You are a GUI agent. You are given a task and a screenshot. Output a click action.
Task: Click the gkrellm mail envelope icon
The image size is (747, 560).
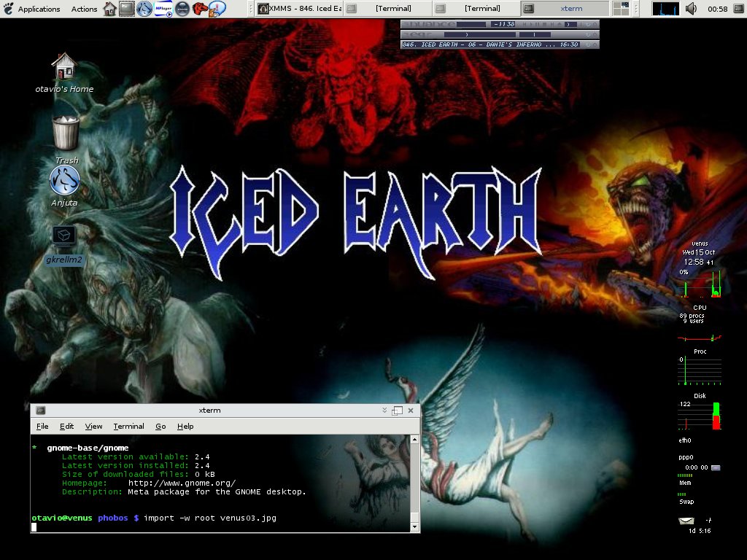point(686,521)
